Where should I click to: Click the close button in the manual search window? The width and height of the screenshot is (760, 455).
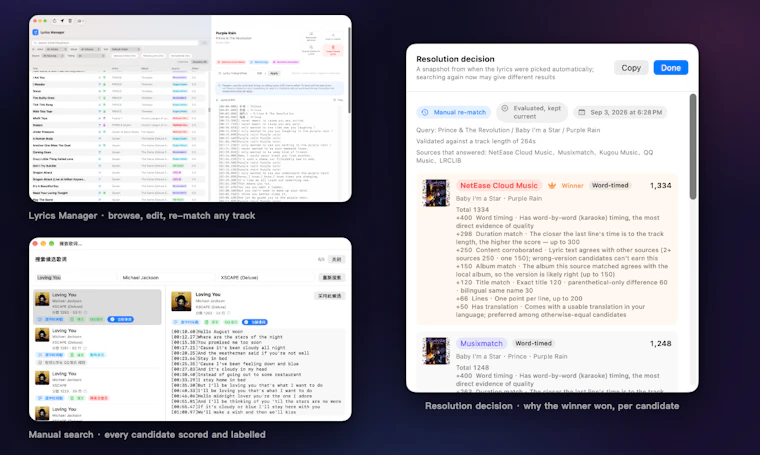pyautogui.click(x=336, y=259)
